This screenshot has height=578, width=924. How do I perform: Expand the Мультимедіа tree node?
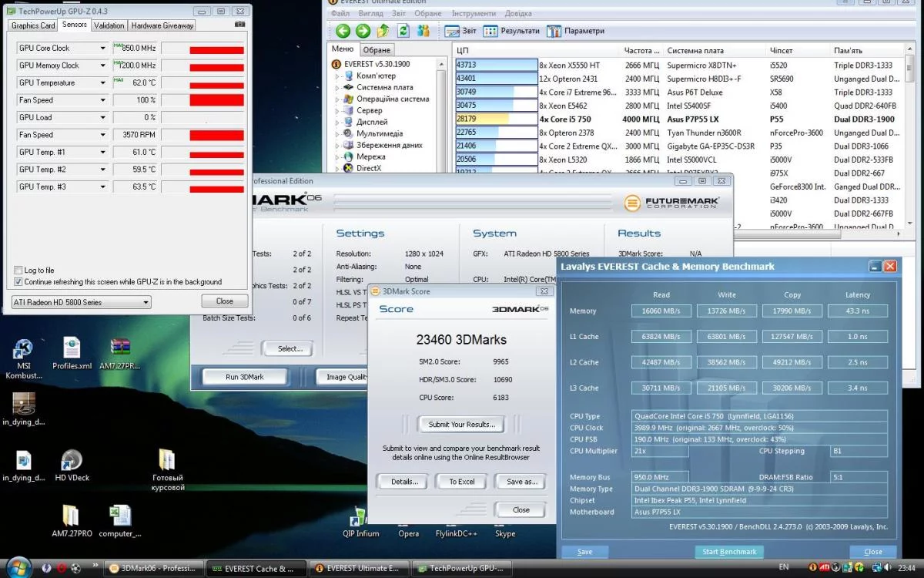tap(336, 133)
